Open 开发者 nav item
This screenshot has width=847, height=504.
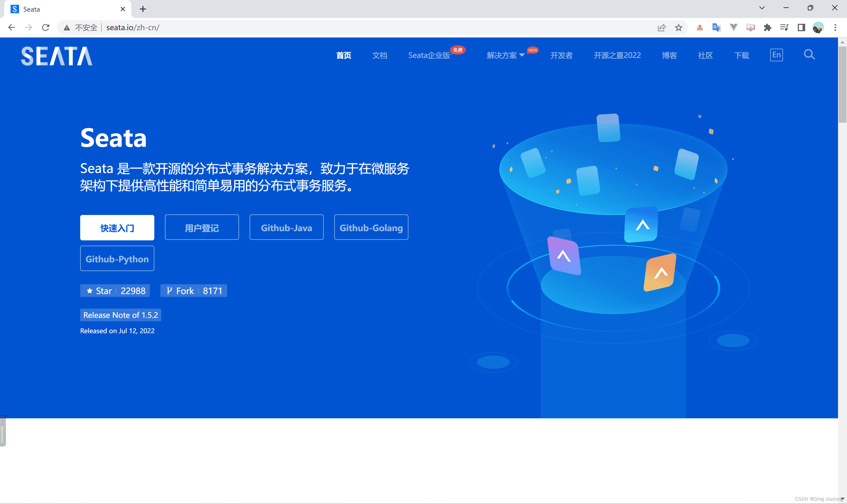[561, 55]
